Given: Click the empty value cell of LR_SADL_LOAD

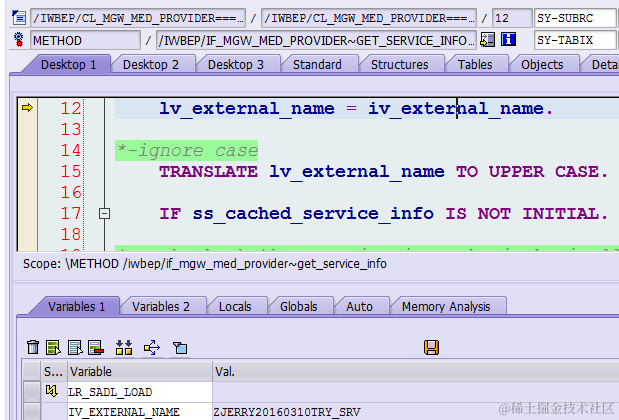Looking at the screenshot, I should coord(416,392).
